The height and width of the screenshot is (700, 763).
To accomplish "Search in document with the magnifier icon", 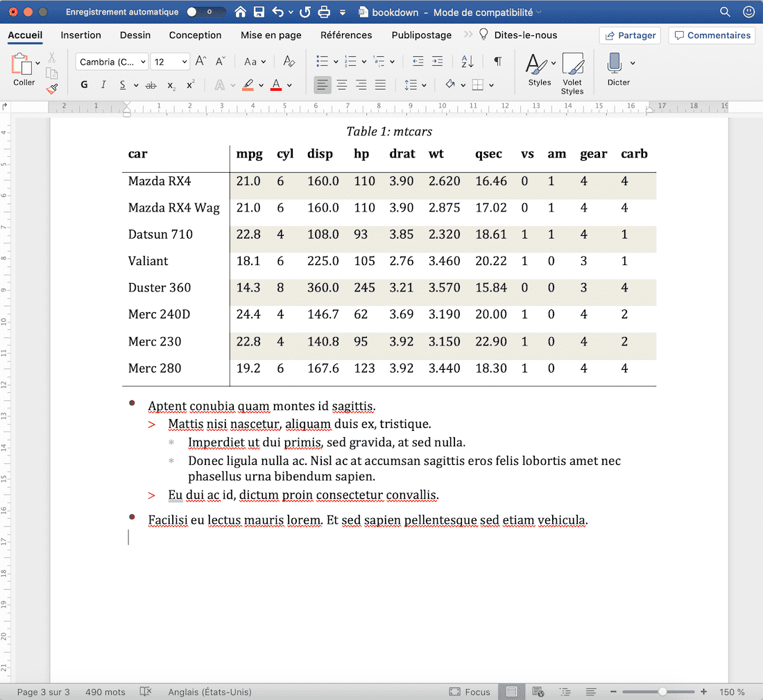I will [725, 12].
